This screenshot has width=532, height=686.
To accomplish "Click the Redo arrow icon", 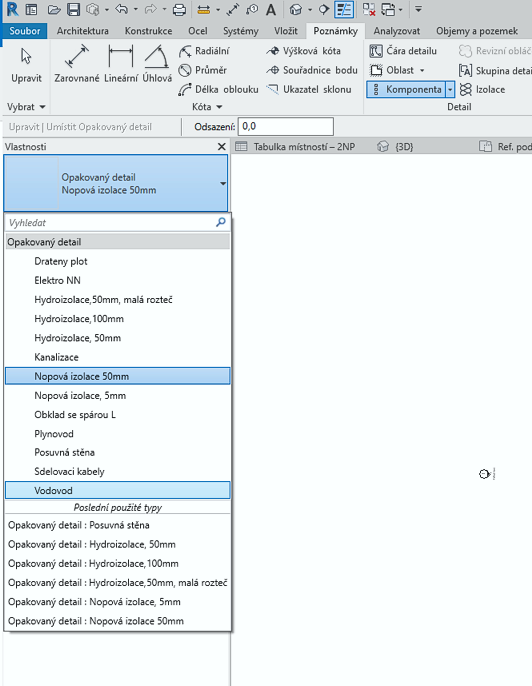I will (150, 9).
